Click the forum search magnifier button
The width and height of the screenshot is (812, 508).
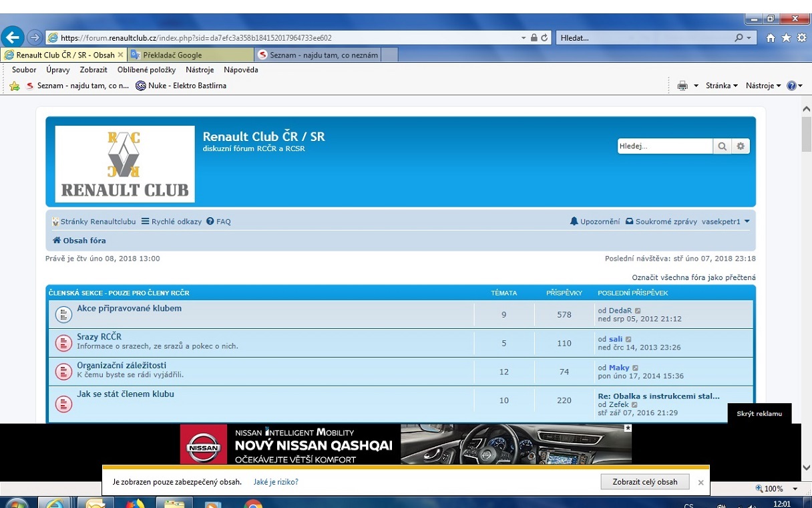722,146
